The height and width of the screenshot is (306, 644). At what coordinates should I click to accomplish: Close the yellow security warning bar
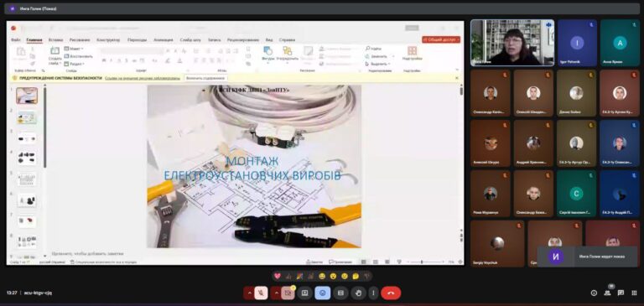coord(457,78)
